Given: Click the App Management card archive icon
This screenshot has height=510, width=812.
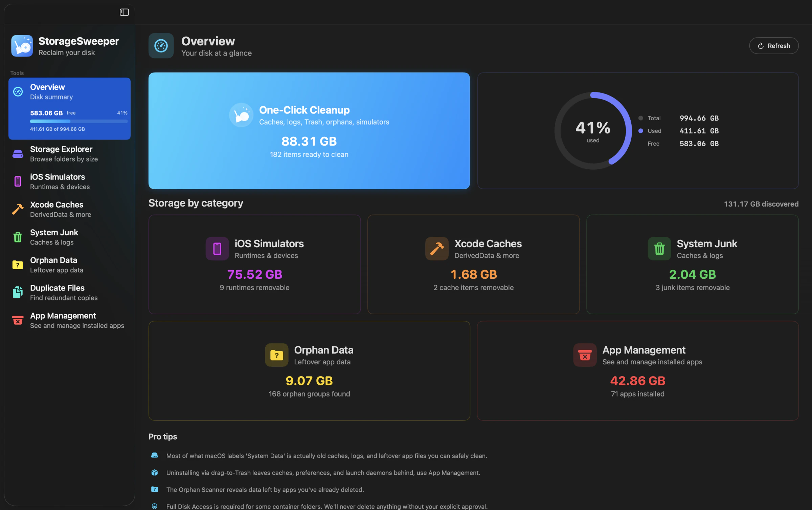Looking at the screenshot, I should (585, 355).
